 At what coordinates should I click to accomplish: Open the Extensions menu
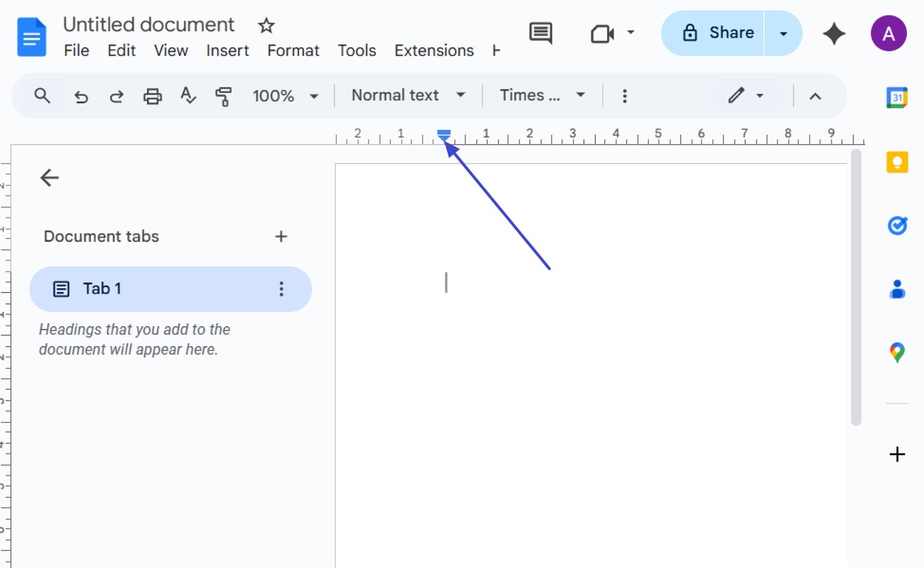coord(434,50)
